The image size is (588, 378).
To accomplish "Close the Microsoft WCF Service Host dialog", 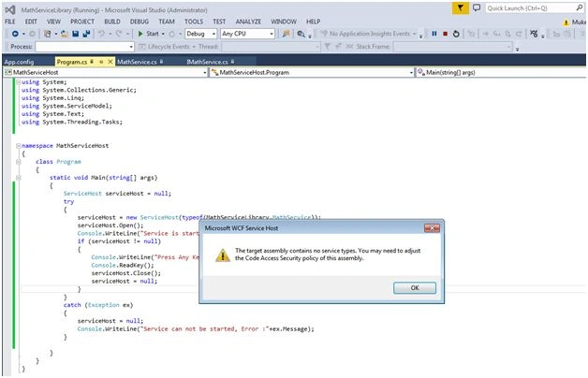I will pos(432,228).
